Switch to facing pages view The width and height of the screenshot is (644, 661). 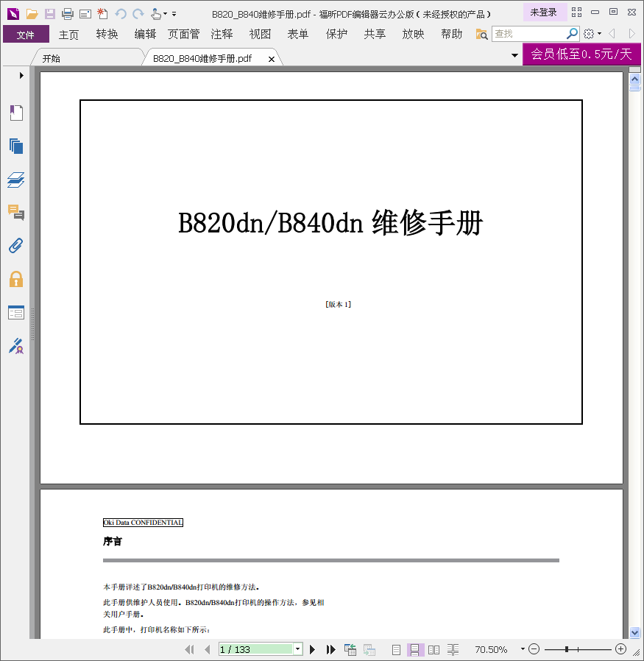(434, 650)
